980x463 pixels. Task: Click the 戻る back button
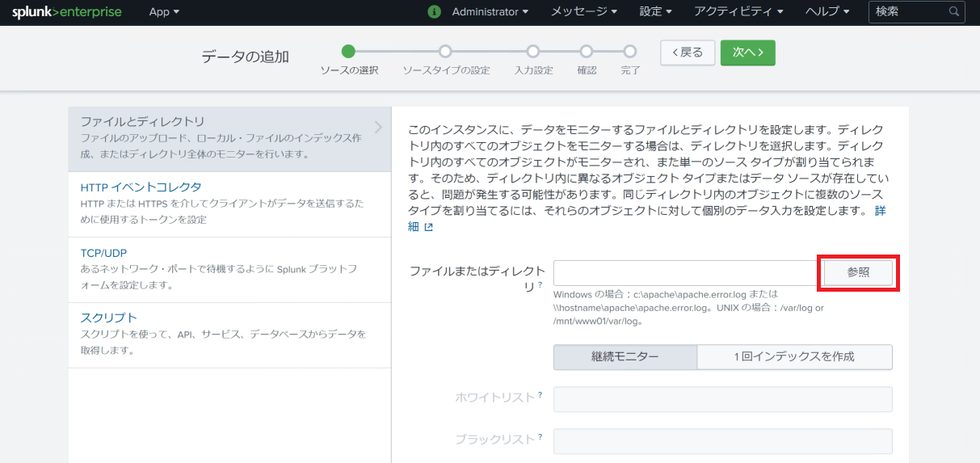pos(688,53)
